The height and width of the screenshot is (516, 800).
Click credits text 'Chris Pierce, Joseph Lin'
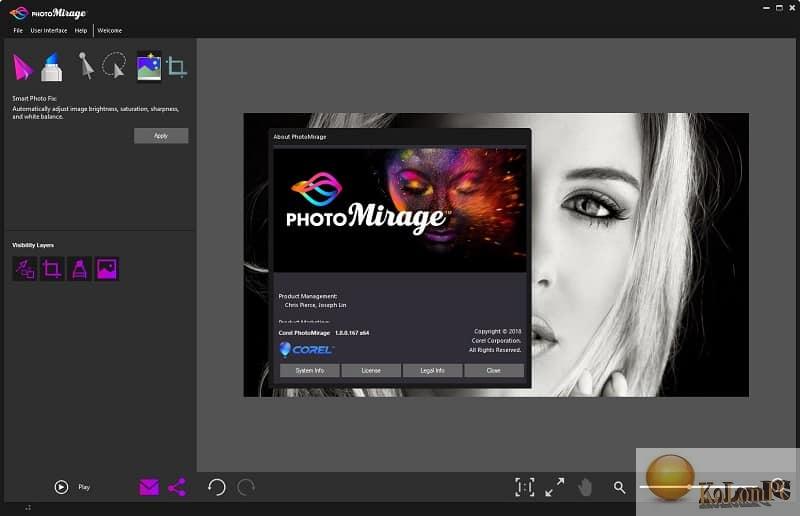[315, 305]
